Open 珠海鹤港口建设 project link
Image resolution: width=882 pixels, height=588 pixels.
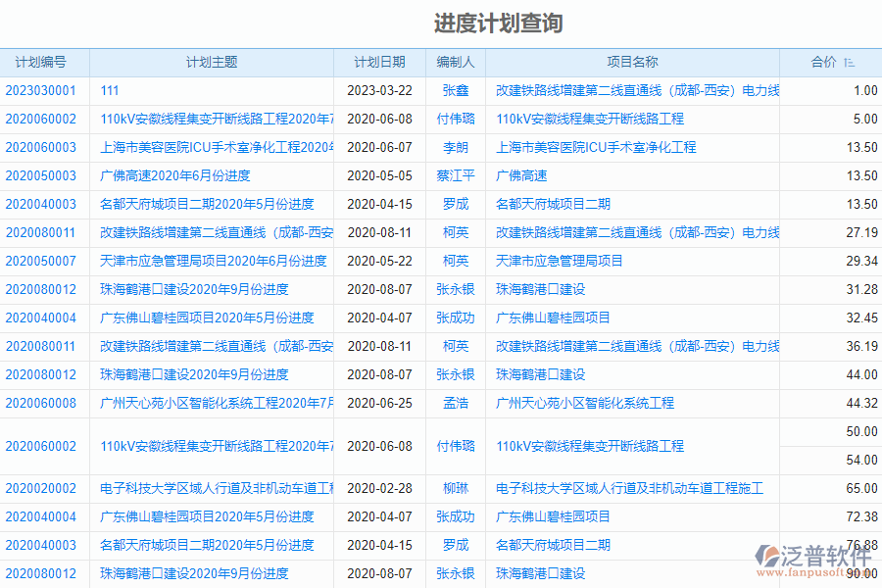pyautogui.click(x=540, y=289)
